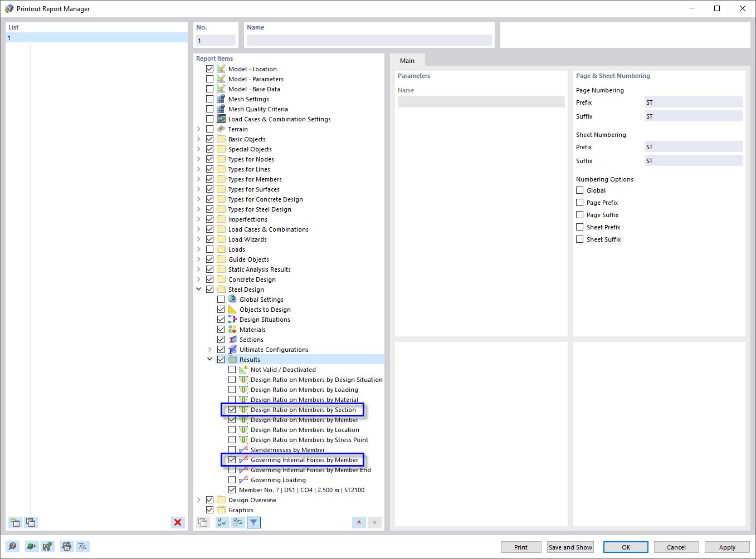Uncheck Governing Internal Forces by Member checkbox

coord(232,460)
